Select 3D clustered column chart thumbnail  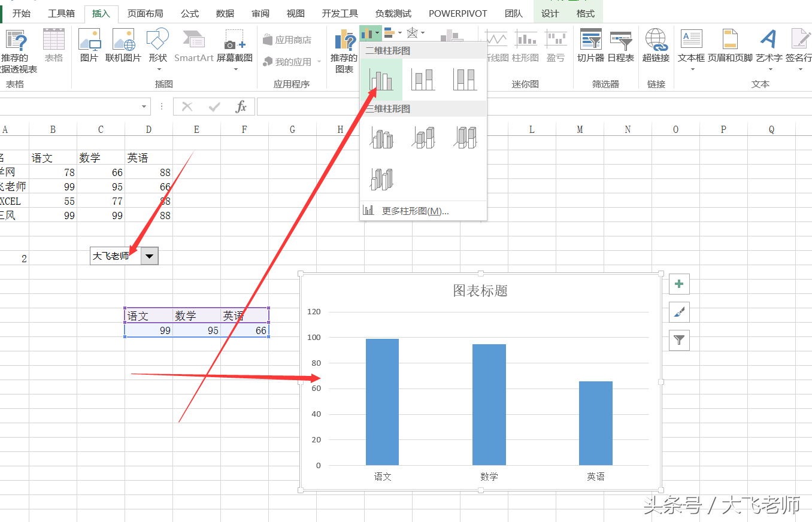381,137
